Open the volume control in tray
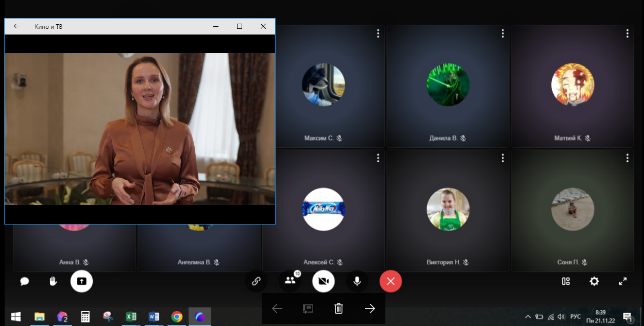The width and height of the screenshot is (644, 326). pos(562,317)
